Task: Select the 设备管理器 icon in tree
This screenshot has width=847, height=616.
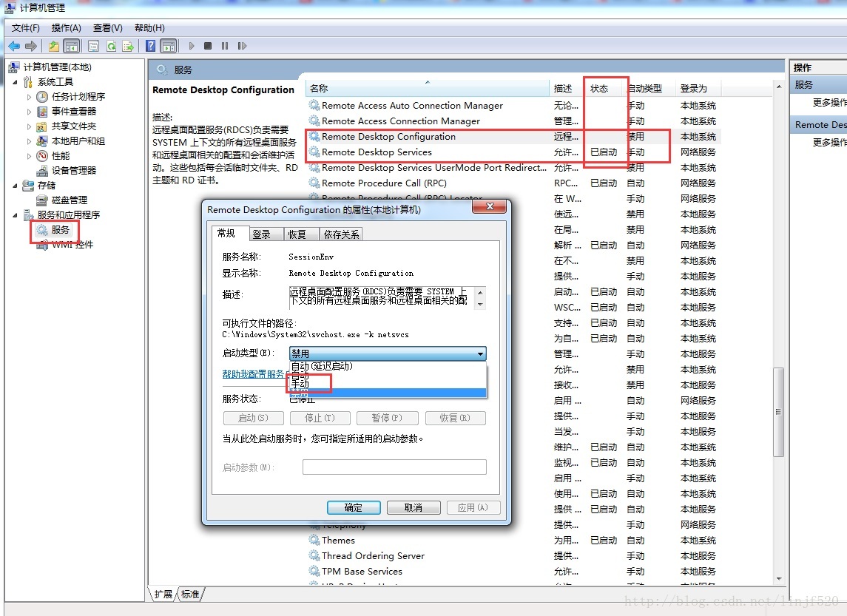Action: pyautogui.click(x=42, y=171)
